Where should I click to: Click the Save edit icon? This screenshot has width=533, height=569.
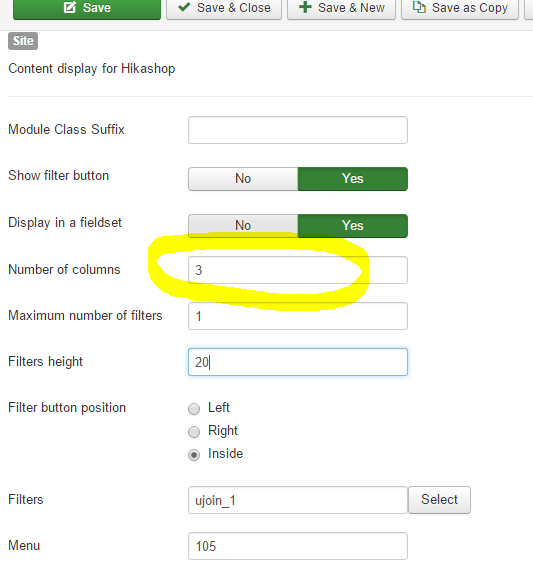click(x=70, y=7)
